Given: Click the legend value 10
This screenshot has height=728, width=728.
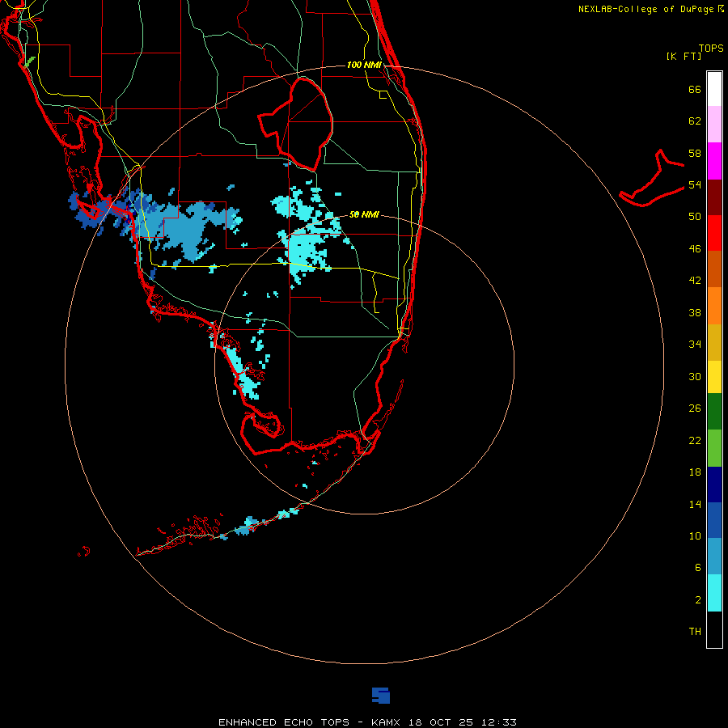Looking at the screenshot, I should point(695,535).
